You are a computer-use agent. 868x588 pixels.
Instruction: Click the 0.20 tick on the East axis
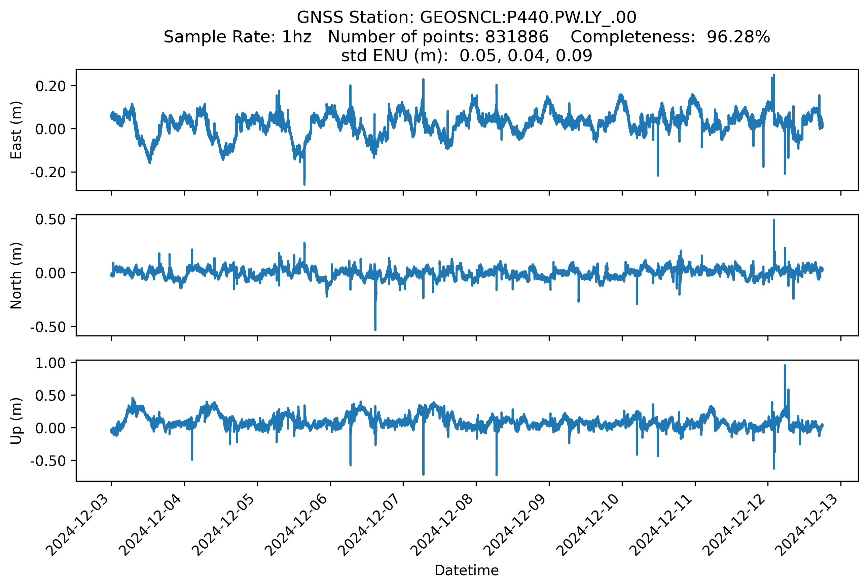(50, 86)
